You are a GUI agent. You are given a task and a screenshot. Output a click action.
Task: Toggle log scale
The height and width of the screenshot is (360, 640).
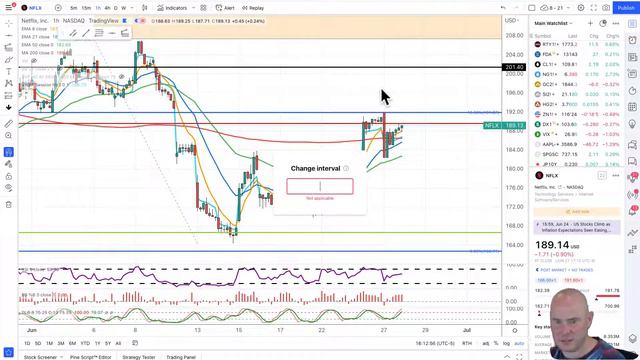506,343
